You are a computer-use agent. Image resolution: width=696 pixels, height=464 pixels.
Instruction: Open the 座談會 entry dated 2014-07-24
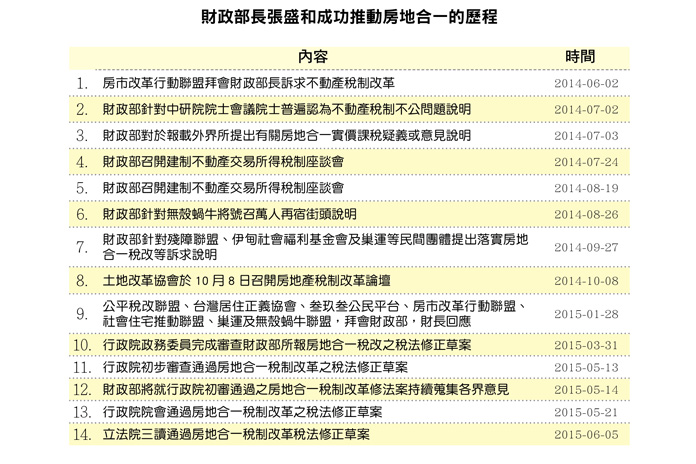(x=223, y=161)
